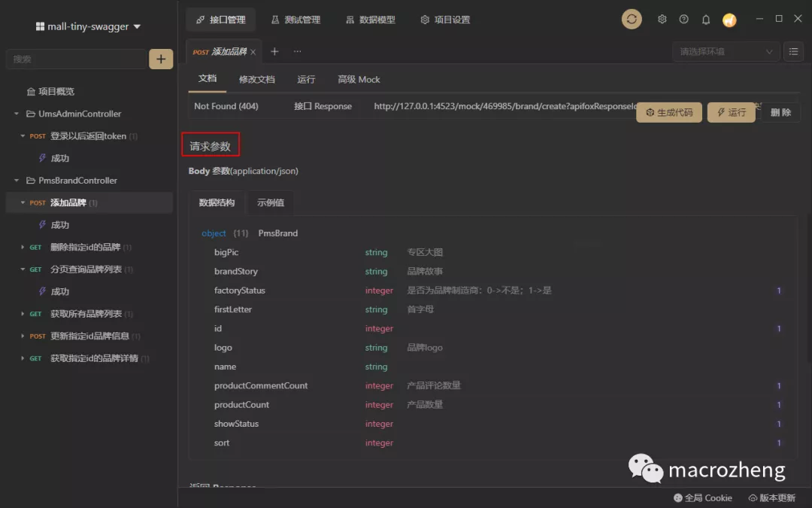Click the circular sync refresh icon
This screenshot has width=812, height=508.
click(632, 20)
